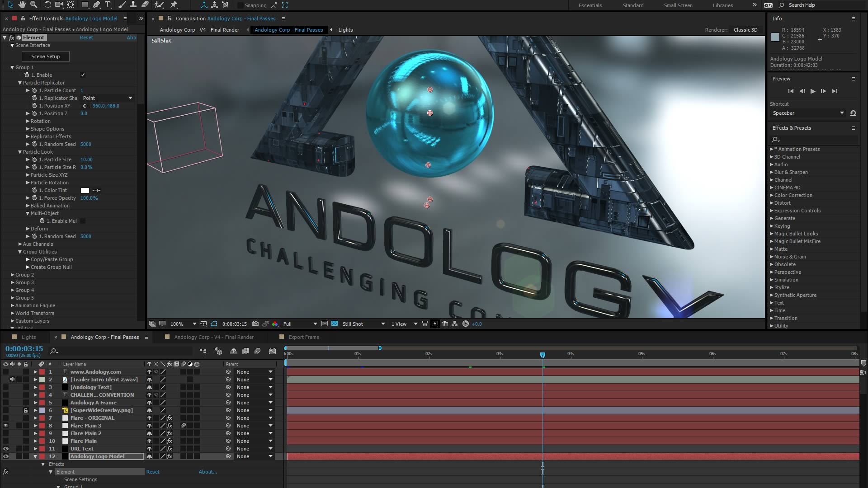
Task: Take a snapshot with camera icon
Action: click(x=255, y=324)
